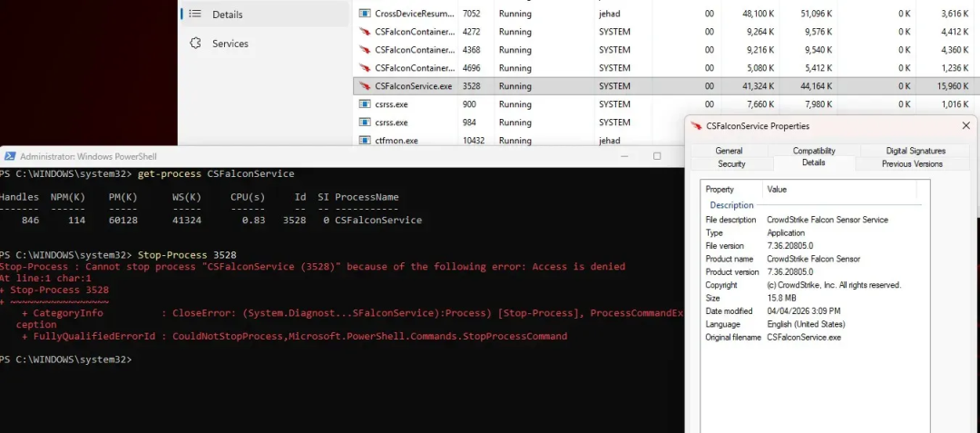Click the SYSTEM user cell of CSFalconService.exe
The width and height of the screenshot is (980, 433).
(x=614, y=86)
